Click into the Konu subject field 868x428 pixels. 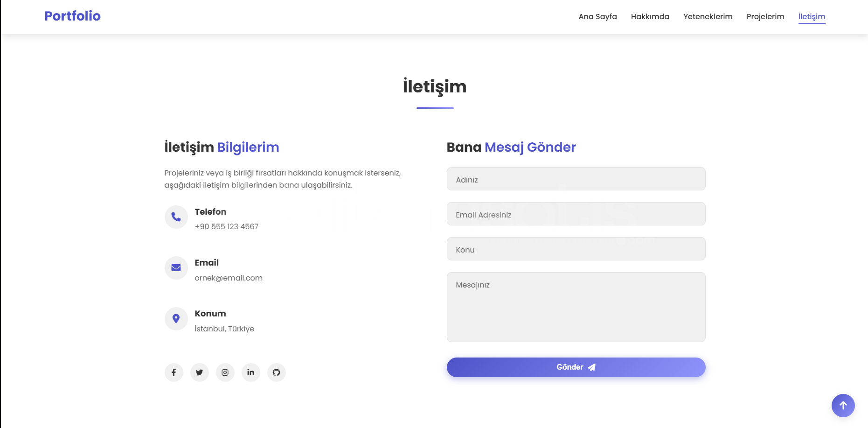[x=576, y=249]
